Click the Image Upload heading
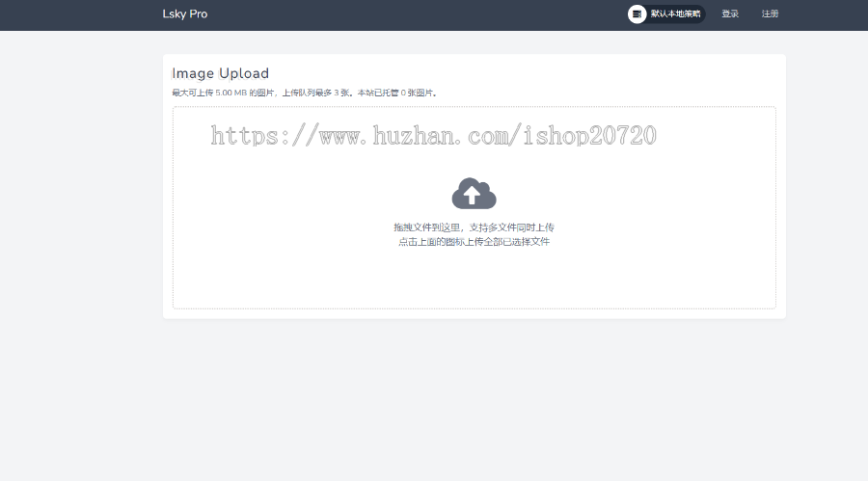868x481 pixels. click(220, 73)
